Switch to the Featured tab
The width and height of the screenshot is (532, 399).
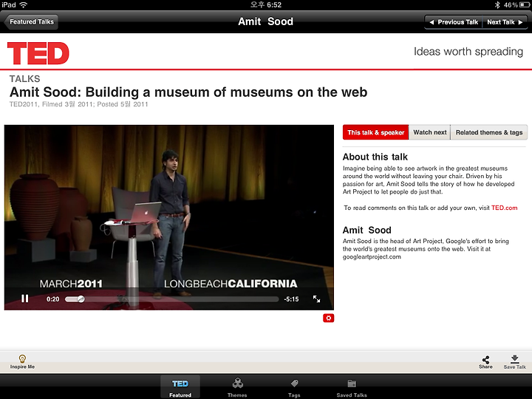[180, 387]
